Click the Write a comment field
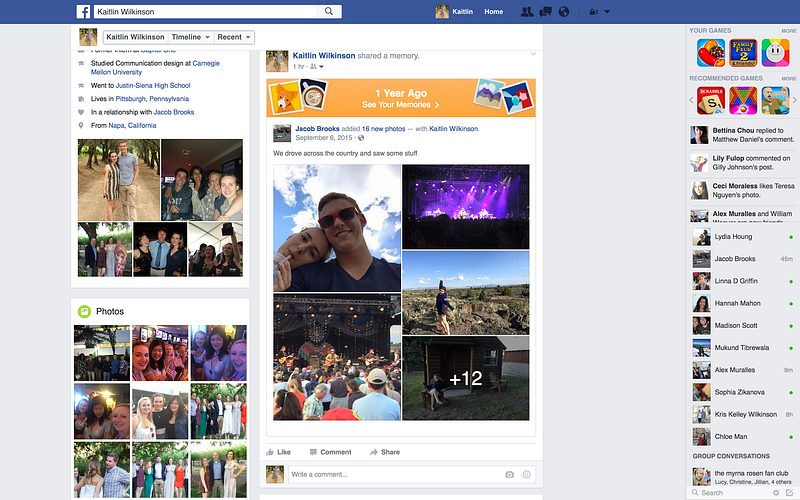800x500 pixels. pos(412,474)
